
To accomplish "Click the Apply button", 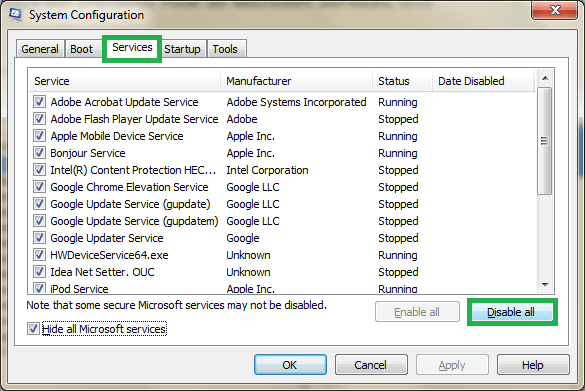I will [x=452, y=365].
